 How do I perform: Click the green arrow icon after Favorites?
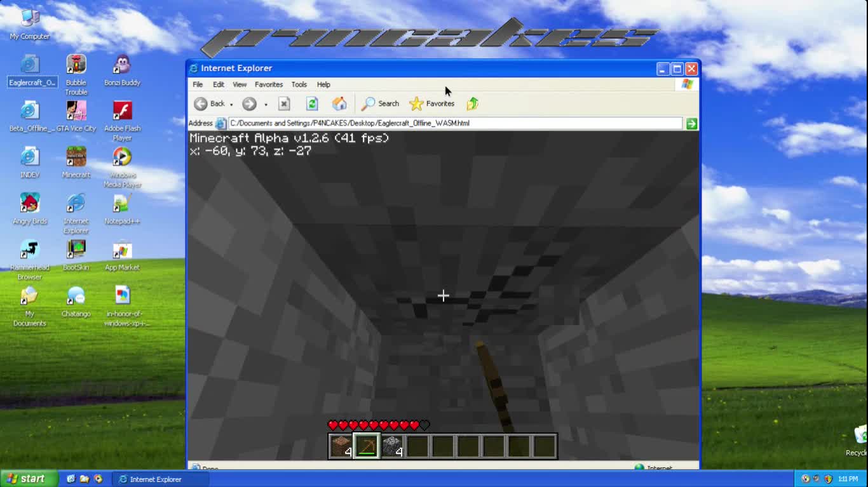472,103
